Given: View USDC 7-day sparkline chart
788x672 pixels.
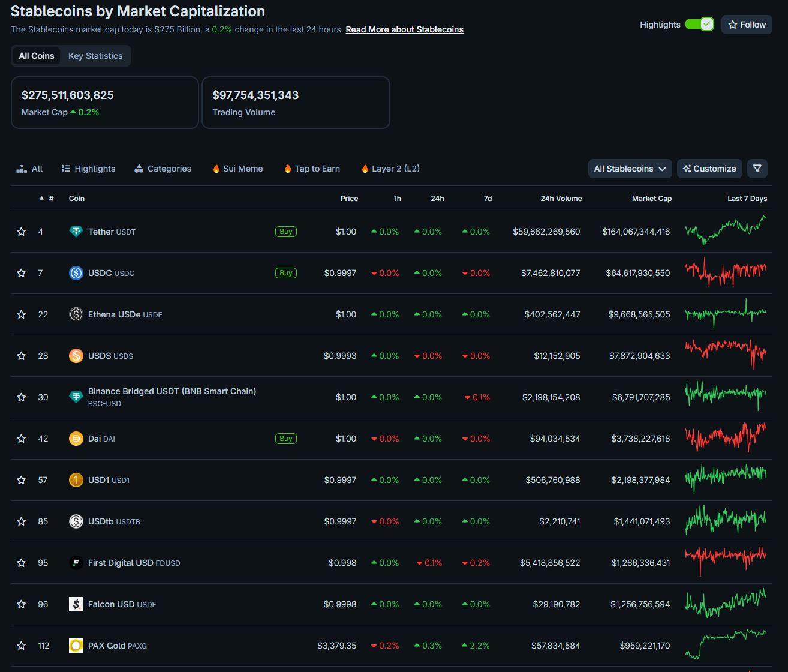Looking at the screenshot, I should point(726,272).
